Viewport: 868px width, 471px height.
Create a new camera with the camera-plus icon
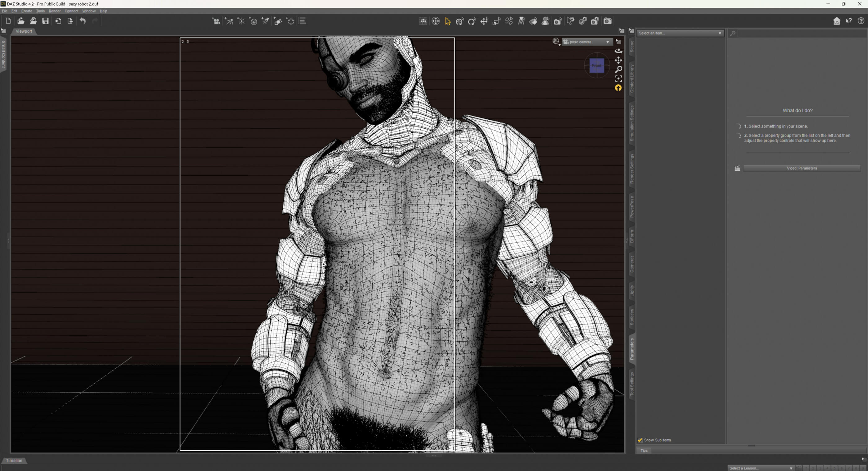coord(216,21)
